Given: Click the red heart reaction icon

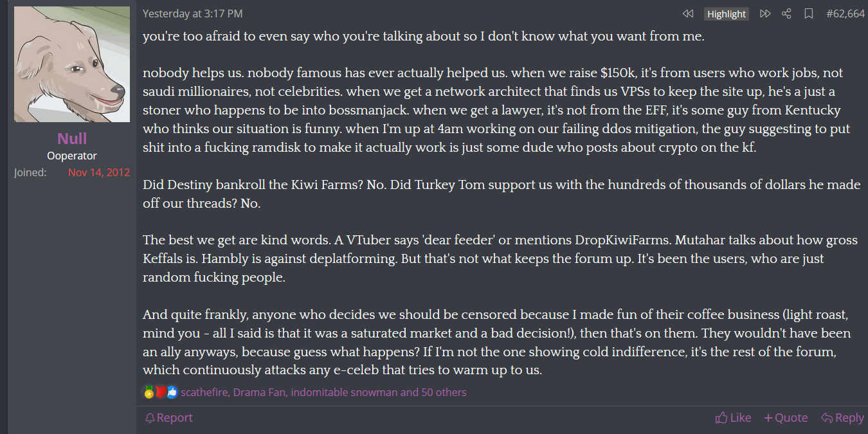Looking at the screenshot, I should pos(160,392).
